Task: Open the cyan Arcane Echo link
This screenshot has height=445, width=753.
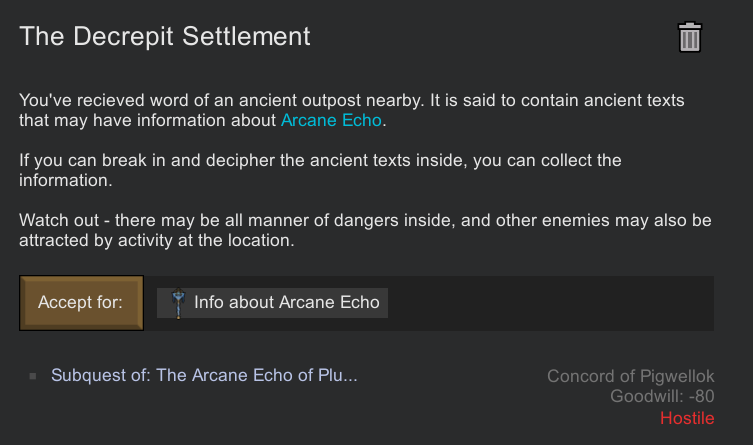Action: tap(332, 121)
